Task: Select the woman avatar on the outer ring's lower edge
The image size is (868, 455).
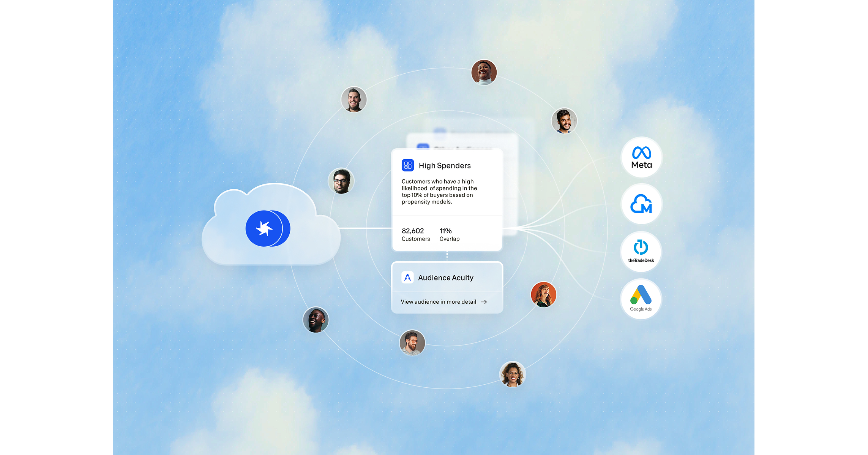Action: [x=513, y=374]
